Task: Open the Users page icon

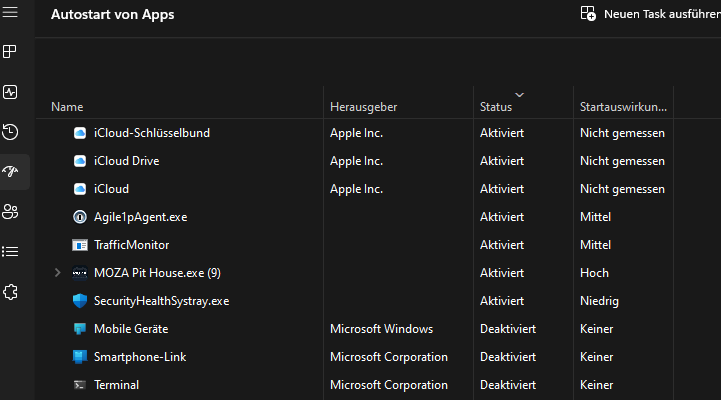Action: (10, 211)
